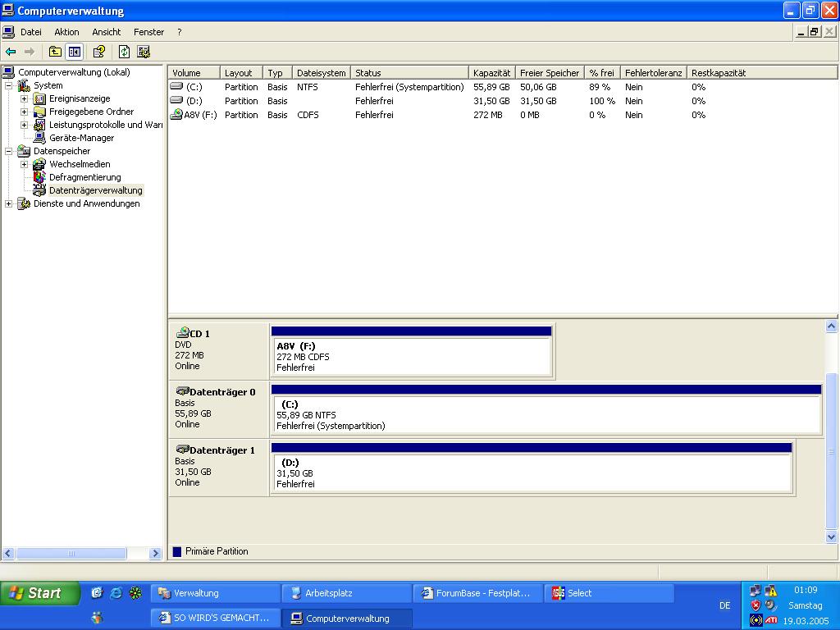Collapse the System tree node
840x630 pixels.
click(x=8, y=85)
